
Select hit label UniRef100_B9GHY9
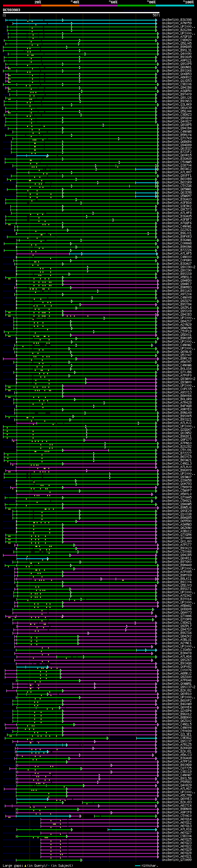coord(177,470)
